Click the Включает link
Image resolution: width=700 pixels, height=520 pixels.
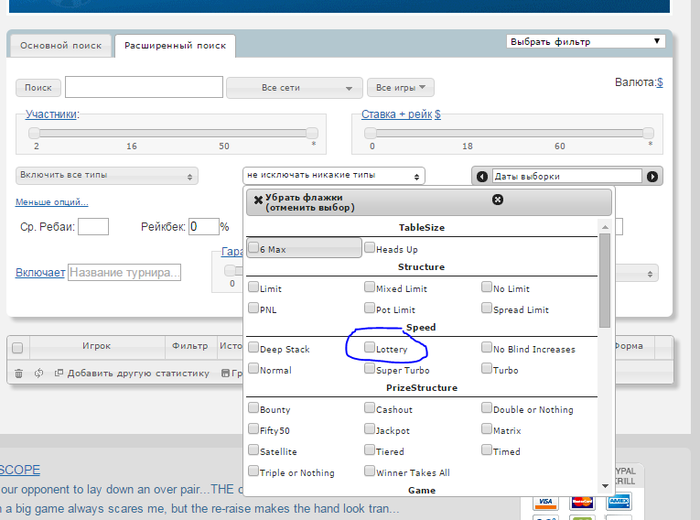pyautogui.click(x=40, y=272)
